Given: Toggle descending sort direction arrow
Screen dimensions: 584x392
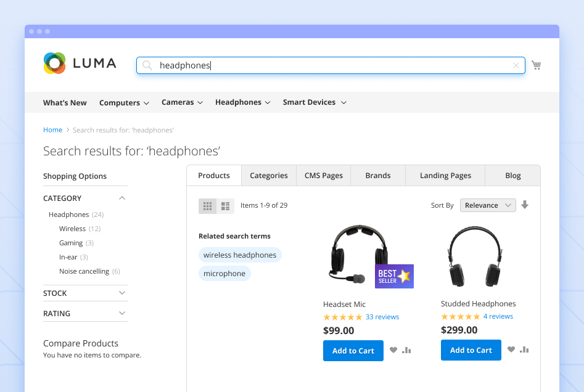Looking at the screenshot, I should [525, 204].
